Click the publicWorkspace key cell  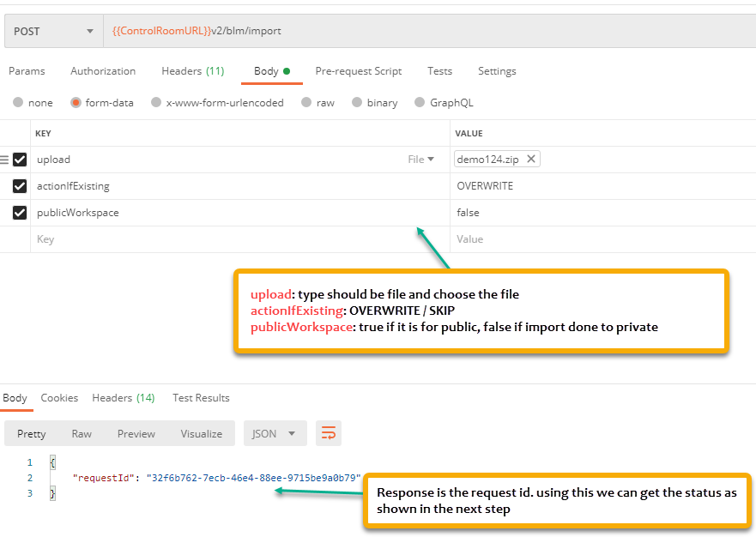(x=240, y=213)
